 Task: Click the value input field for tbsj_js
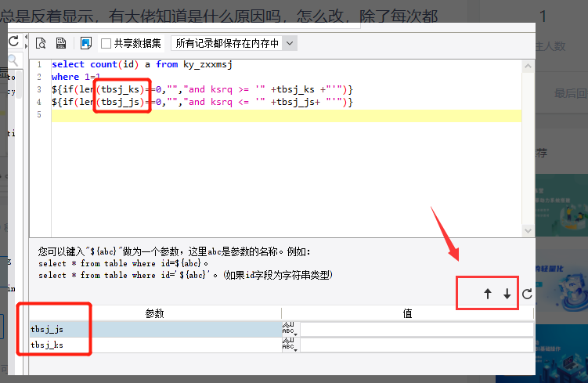(x=417, y=330)
